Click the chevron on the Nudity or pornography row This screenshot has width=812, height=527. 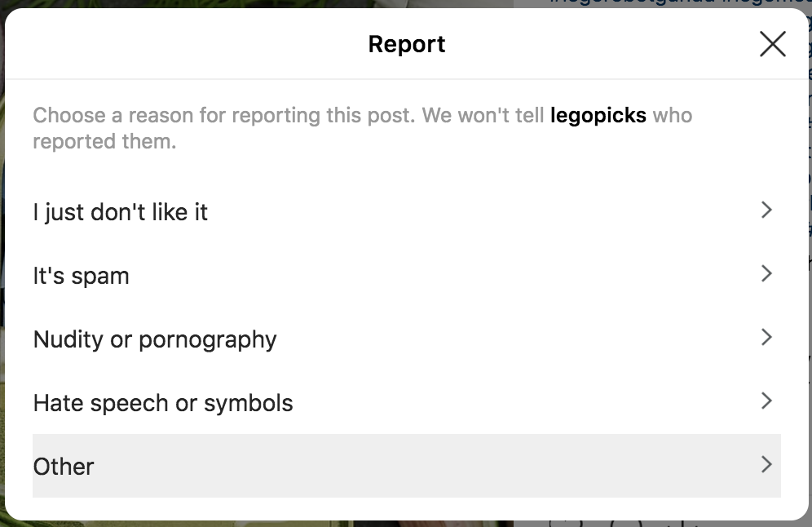tap(767, 338)
